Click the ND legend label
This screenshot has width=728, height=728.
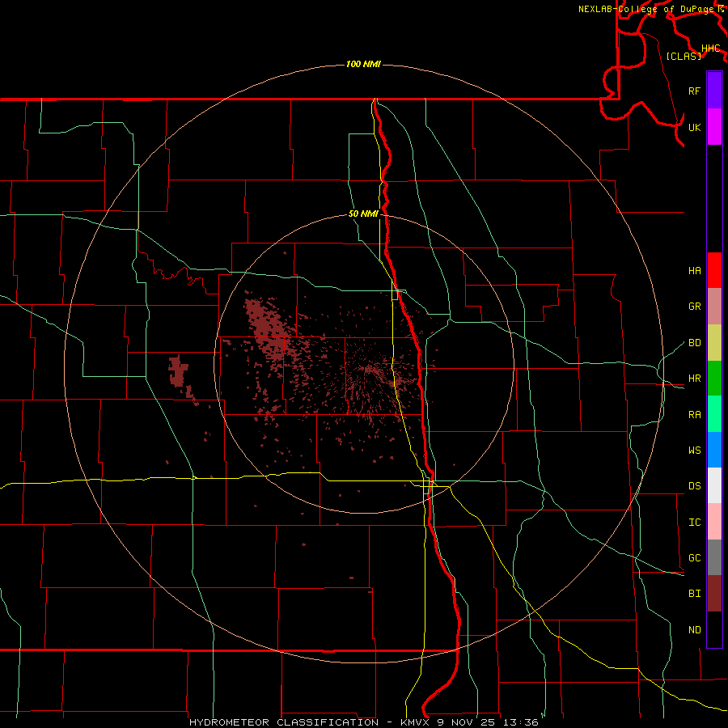pyautogui.click(x=694, y=630)
